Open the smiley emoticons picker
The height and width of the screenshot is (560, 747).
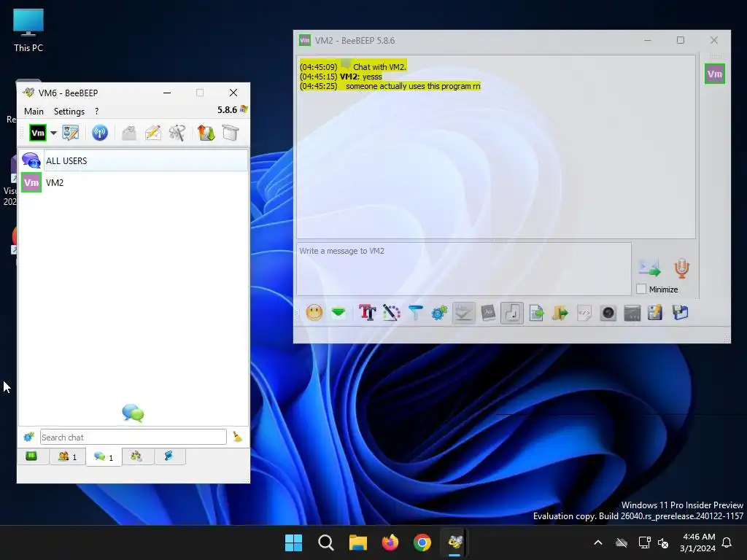click(314, 313)
